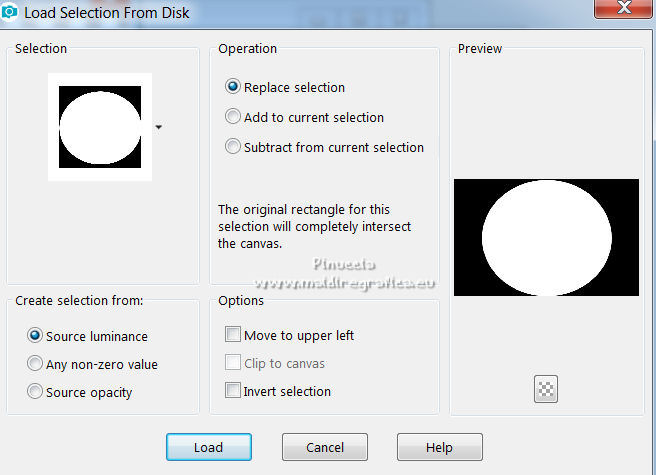Tick the Clip to canvas checkbox
This screenshot has width=656, height=475.
tap(233, 363)
